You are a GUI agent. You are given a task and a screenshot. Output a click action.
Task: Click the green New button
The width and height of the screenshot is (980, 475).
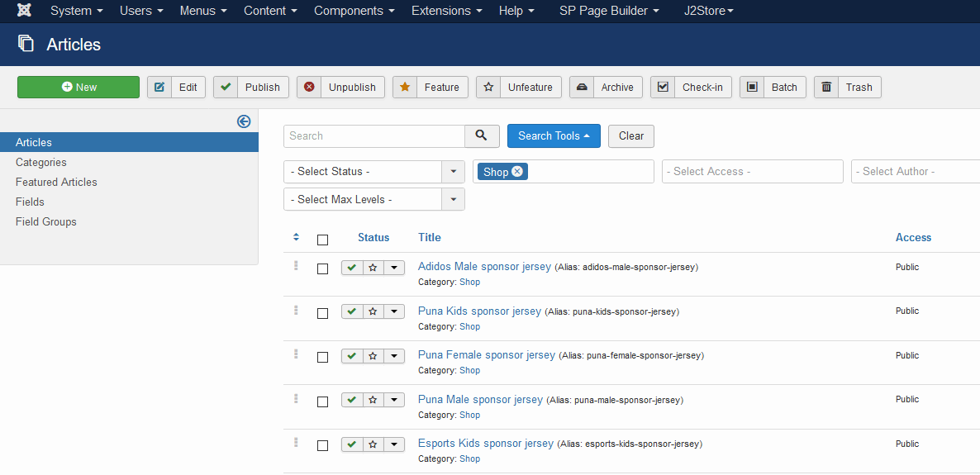[x=78, y=88]
